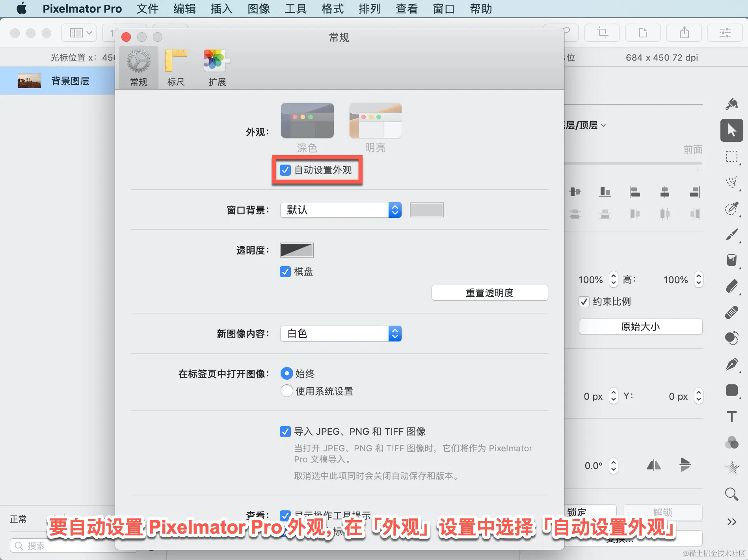Flip horizontally in Arrange panel
748x560 pixels.
click(x=653, y=465)
